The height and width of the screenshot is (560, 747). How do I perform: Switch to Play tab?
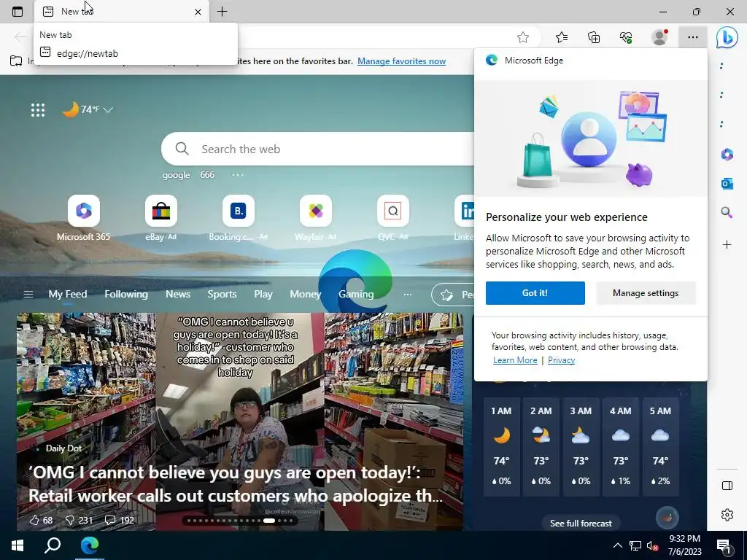tap(263, 294)
